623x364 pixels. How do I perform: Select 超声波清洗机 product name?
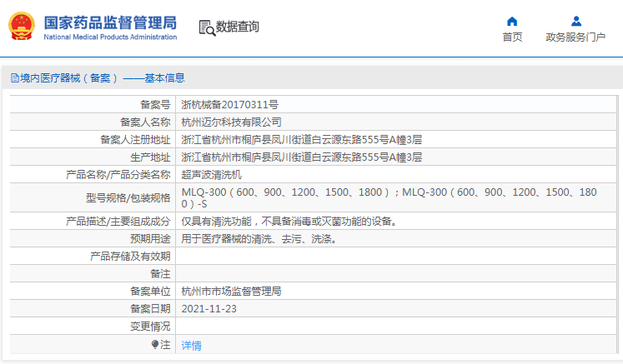211,175
